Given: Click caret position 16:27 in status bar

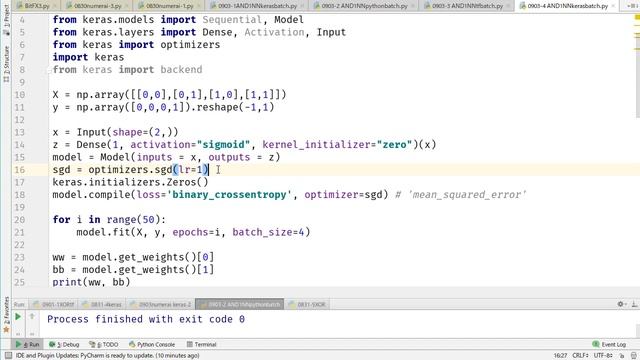Looking at the screenshot, I should click(x=560, y=356).
